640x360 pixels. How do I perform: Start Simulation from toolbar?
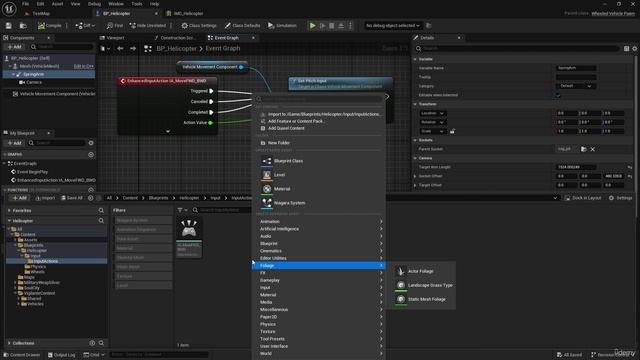[x=282, y=26]
